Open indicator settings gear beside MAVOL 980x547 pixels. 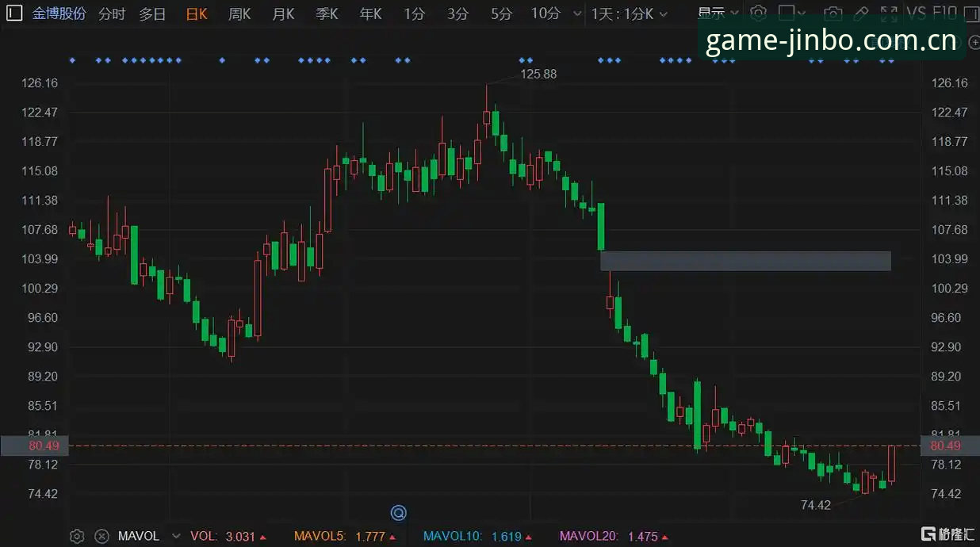pos(77,536)
